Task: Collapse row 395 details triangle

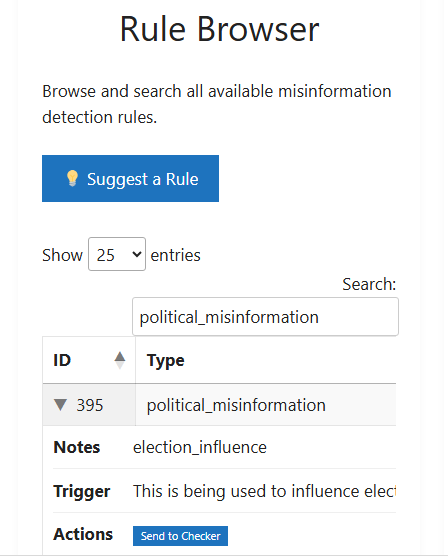Action: [60, 405]
